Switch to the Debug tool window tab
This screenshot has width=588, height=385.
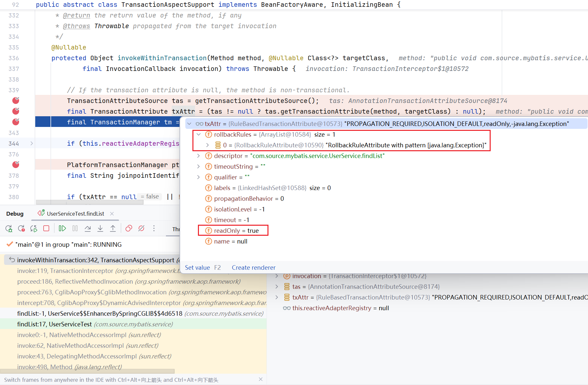tap(15, 214)
